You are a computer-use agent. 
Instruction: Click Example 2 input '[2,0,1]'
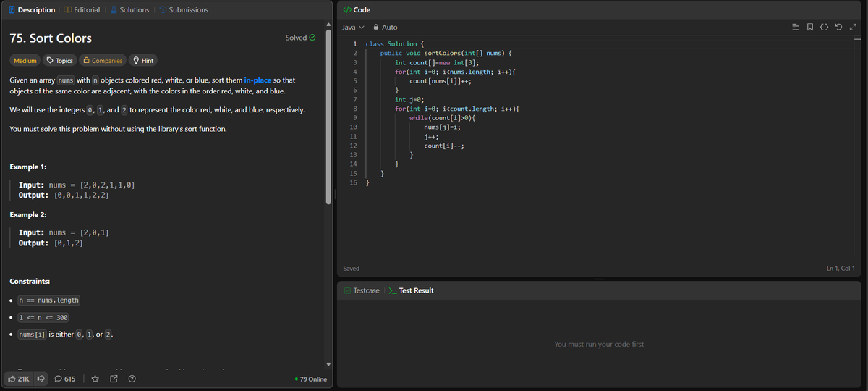(94, 232)
